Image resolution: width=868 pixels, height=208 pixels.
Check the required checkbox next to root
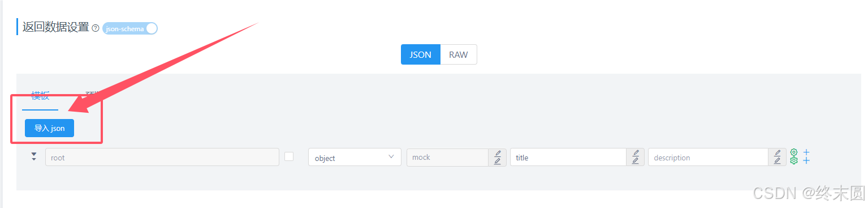click(289, 156)
